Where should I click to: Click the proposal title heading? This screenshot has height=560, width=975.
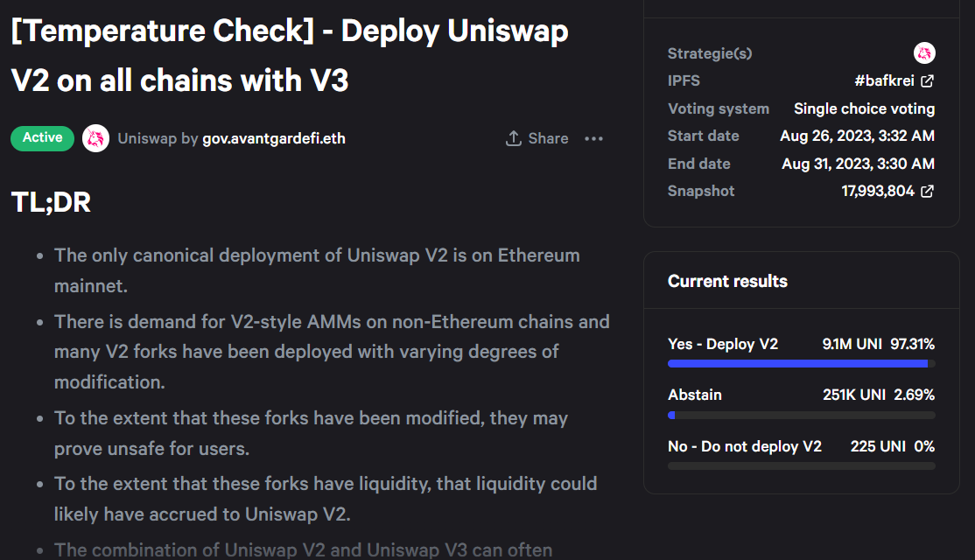pos(289,55)
